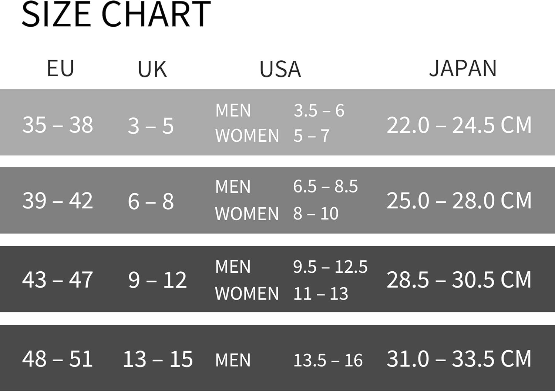
Task: Select Japan size 28.5 – 30.5 CM
Action: pyautogui.click(x=459, y=280)
